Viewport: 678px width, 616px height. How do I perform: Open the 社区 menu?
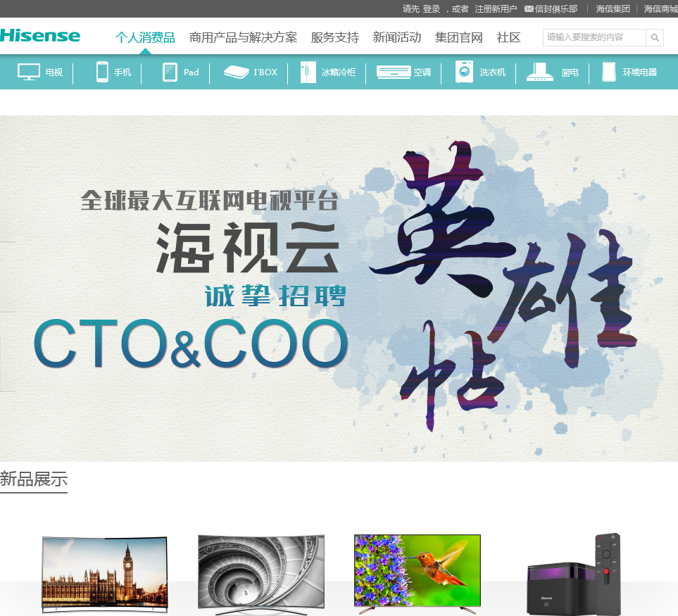tap(508, 37)
